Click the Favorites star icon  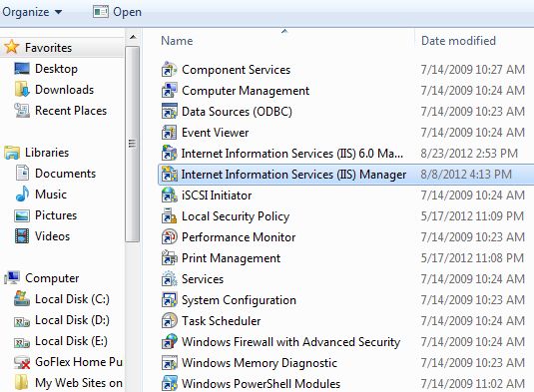(12, 47)
